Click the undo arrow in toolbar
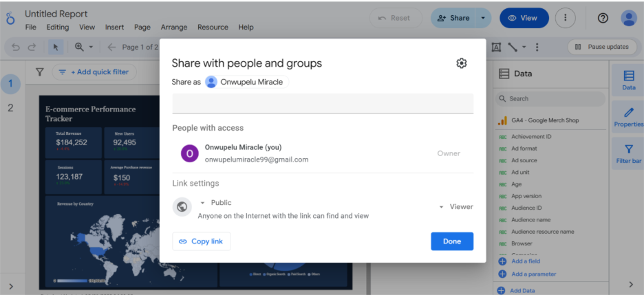 pos(15,47)
